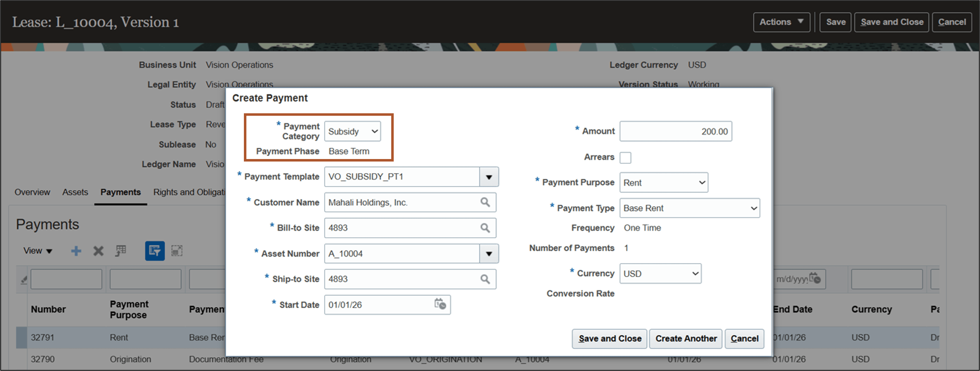Open Bill-to Site search magnifier

(x=485, y=228)
